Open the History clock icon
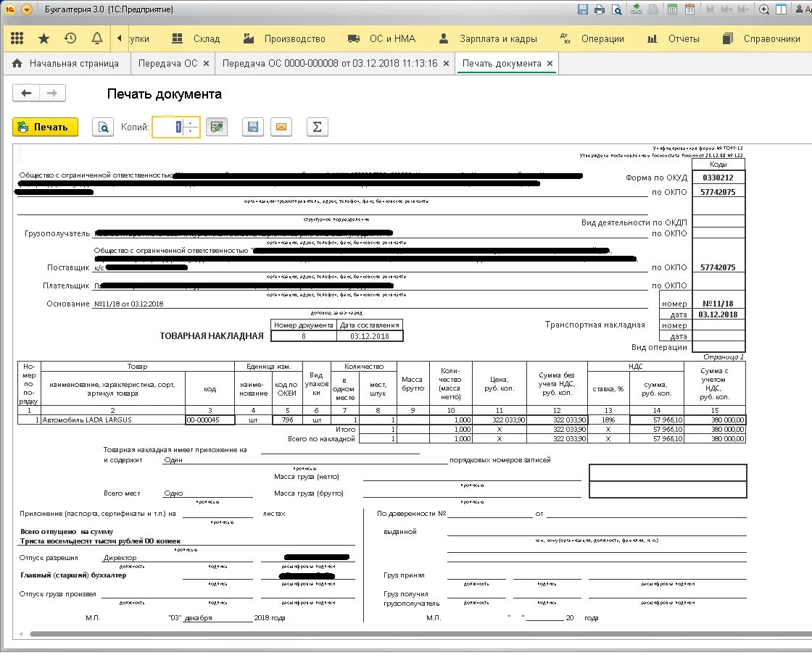Viewport: 812px width, 655px height. (70, 38)
